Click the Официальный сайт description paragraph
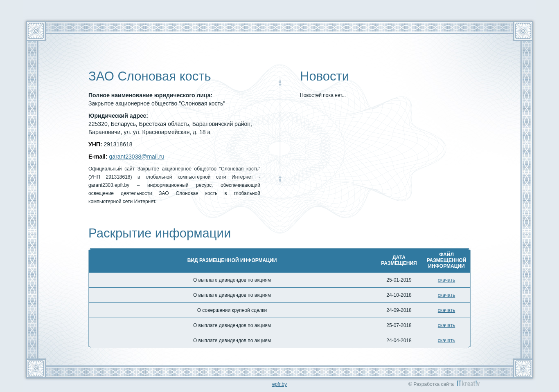Screen dimensions: 559x392 [174, 185]
